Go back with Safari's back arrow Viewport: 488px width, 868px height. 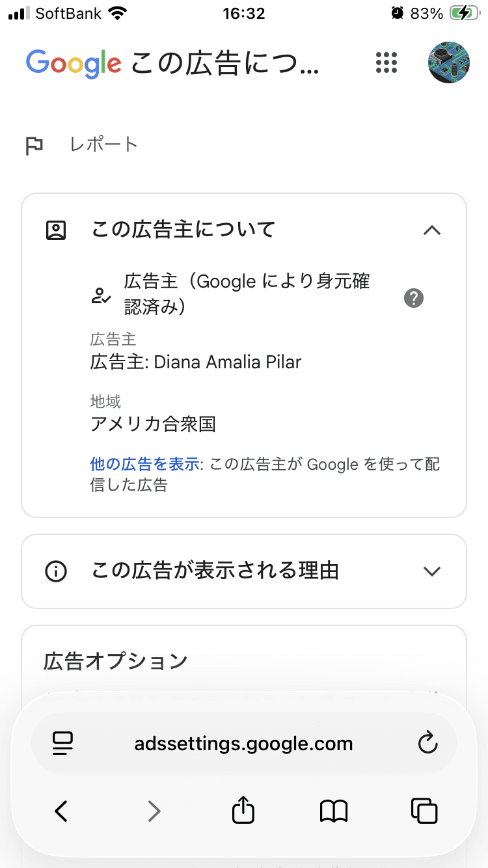[61, 811]
